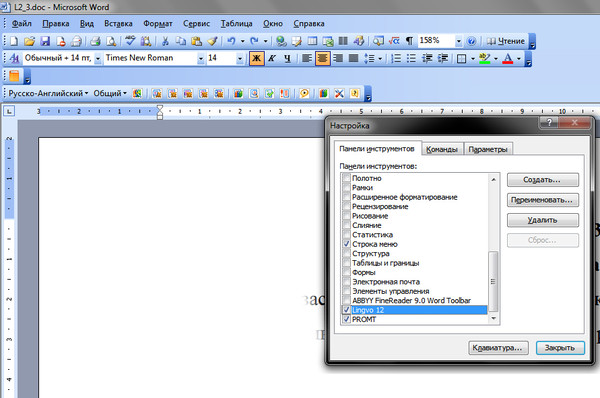Click the Undo arrow icon
Viewport: 600px width, 398px height.
tap(231, 41)
